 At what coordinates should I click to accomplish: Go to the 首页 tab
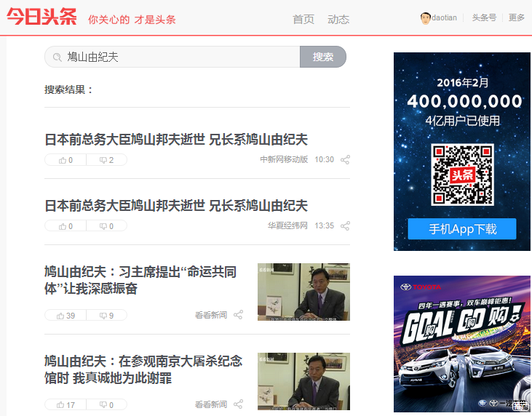[303, 19]
